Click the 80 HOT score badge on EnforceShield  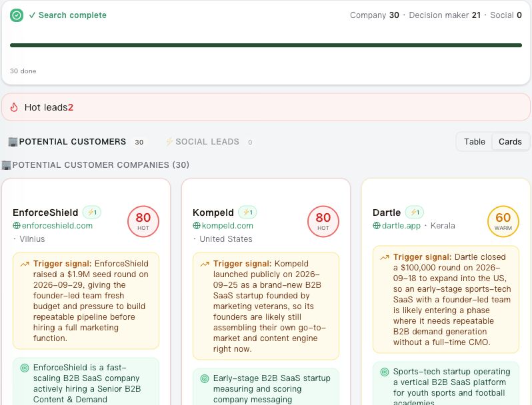(143, 221)
